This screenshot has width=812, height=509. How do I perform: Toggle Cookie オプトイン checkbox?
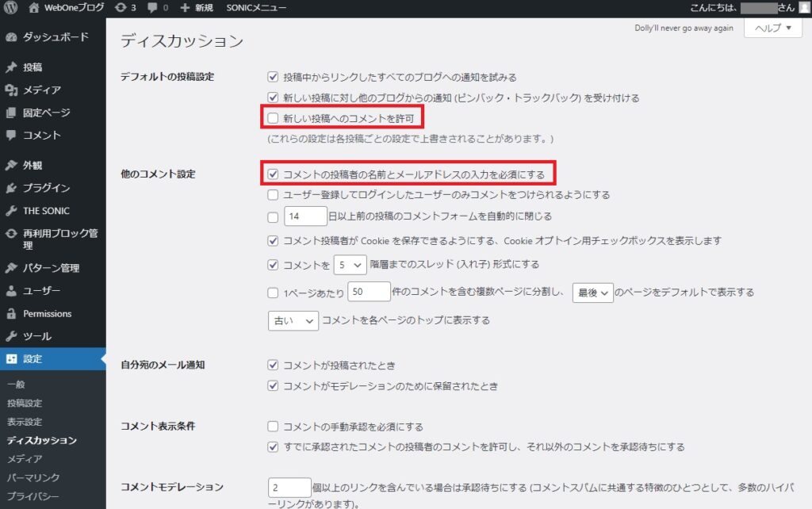pos(273,241)
